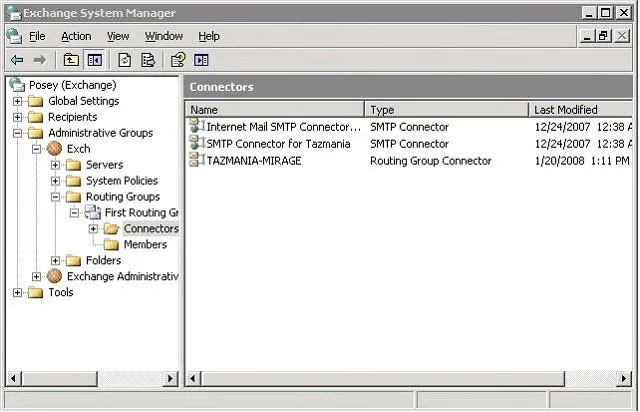640x412 pixels.
Task: Click the open Connectors folder icon
Action: (x=111, y=229)
